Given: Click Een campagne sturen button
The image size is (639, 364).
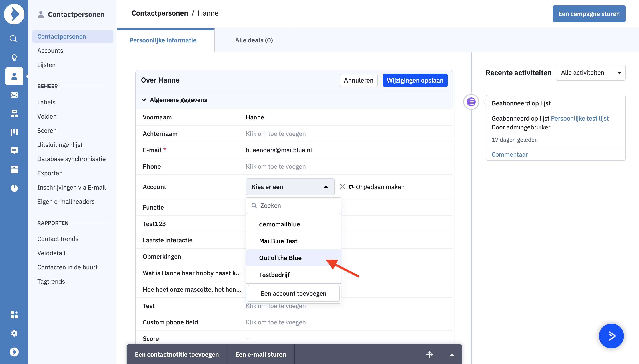Looking at the screenshot, I should click(x=589, y=14).
